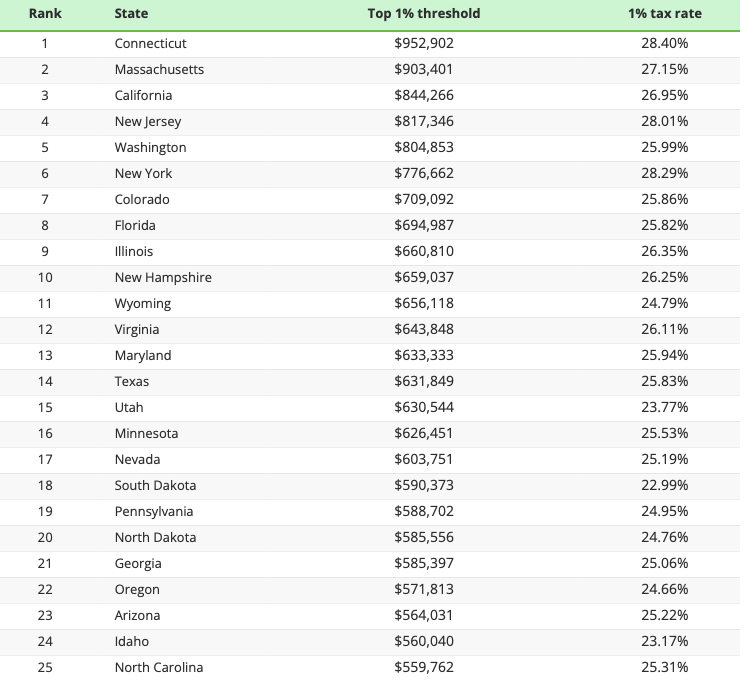
Task: Select the rank 10 cell for New Hampshire
Action: pyautogui.click(x=45, y=278)
